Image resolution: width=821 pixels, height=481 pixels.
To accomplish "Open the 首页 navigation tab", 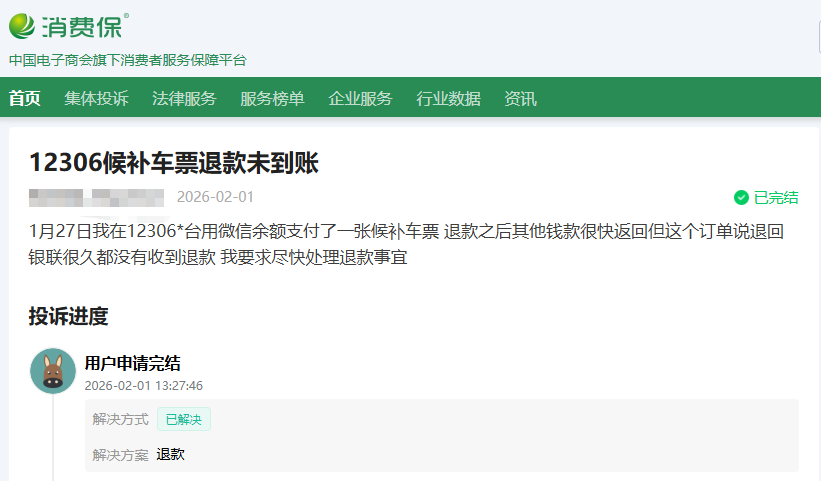I will [x=25, y=98].
